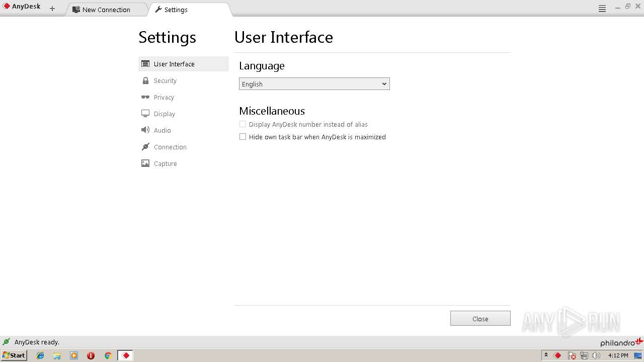Click the Show Desktop button
This screenshot has width=644, height=362.
[638, 355]
